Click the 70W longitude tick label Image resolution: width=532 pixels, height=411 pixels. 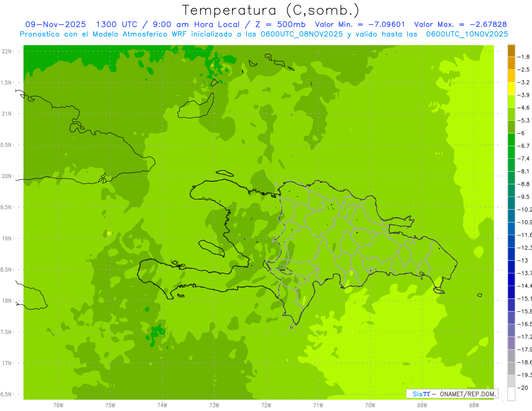[x=370, y=405]
